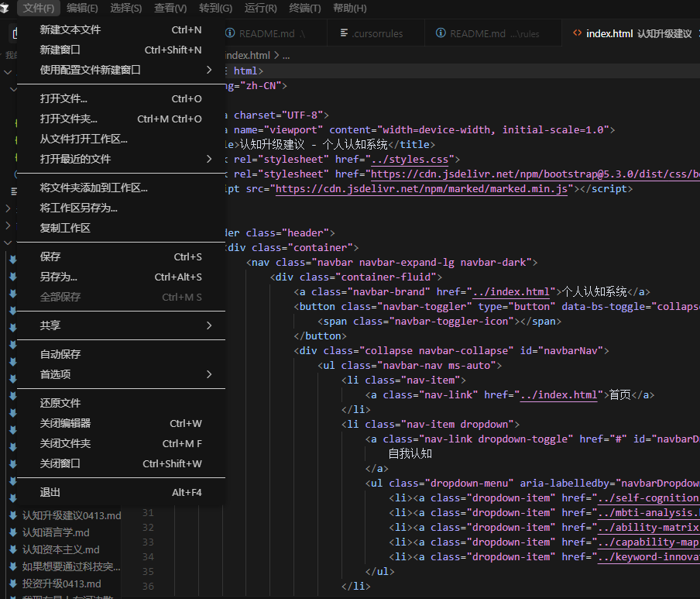Follow the ../mbti-analysis link in code

pos(649,513)
